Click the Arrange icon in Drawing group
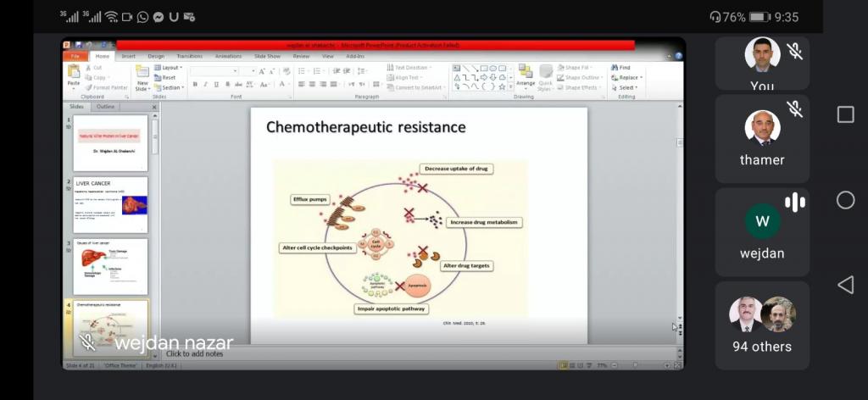Image resolution: width=868 pixels, height=400 pixels. 526,75
